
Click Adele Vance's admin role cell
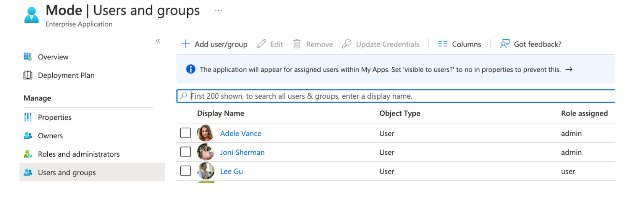(571, 133)
